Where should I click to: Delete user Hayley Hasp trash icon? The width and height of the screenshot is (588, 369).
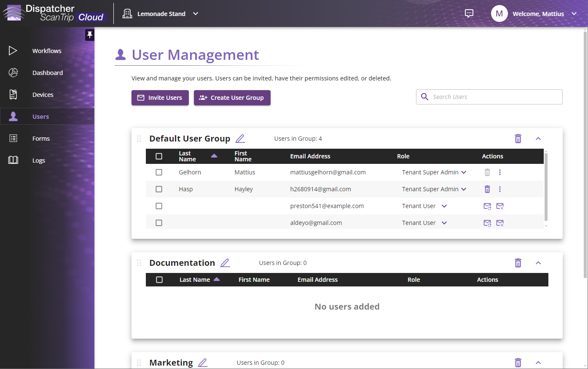(487, 189)
